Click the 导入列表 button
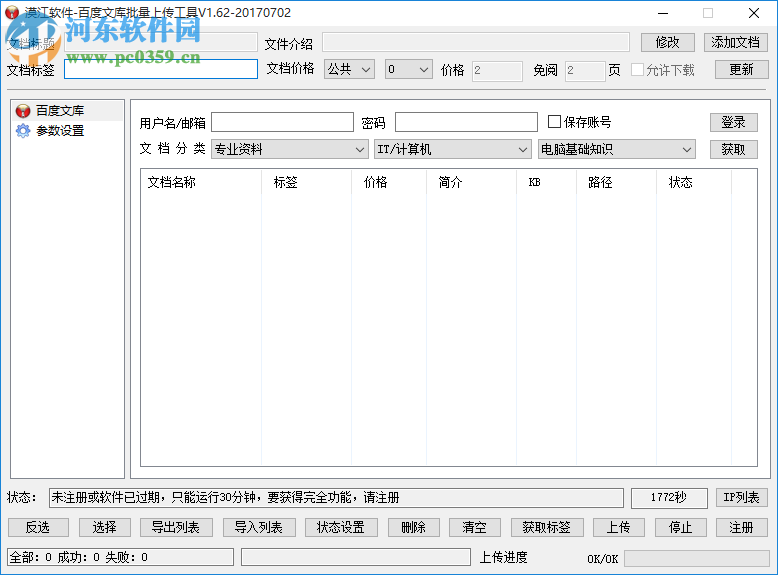Image resolution: width=778 pixels, height=575 pixels. [x=259, y=527]
